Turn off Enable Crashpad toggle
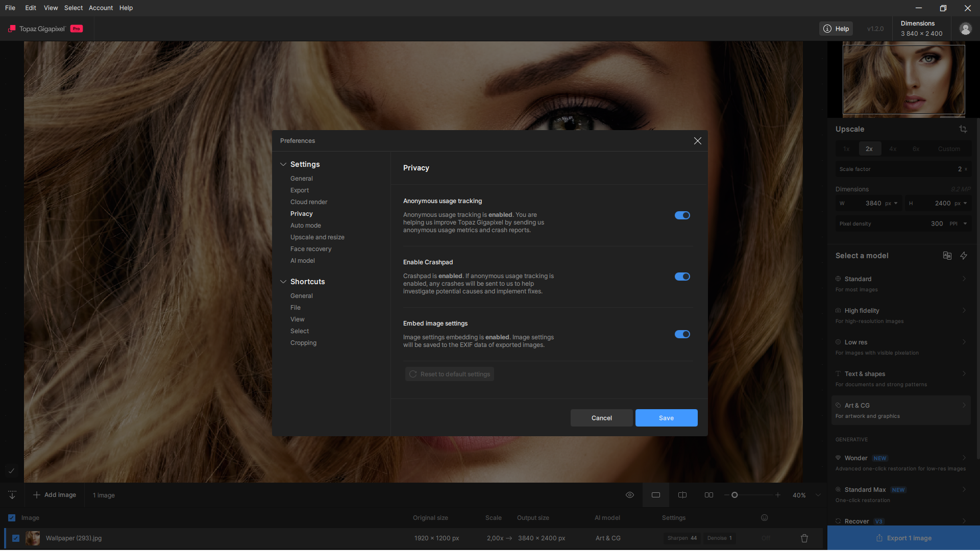980x551 pixels. point(682,277)
